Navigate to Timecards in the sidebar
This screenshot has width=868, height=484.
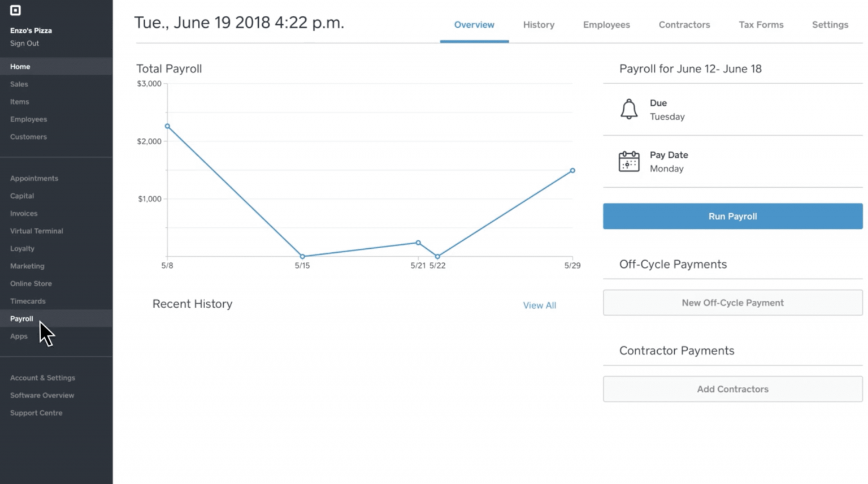click(28, 301)
